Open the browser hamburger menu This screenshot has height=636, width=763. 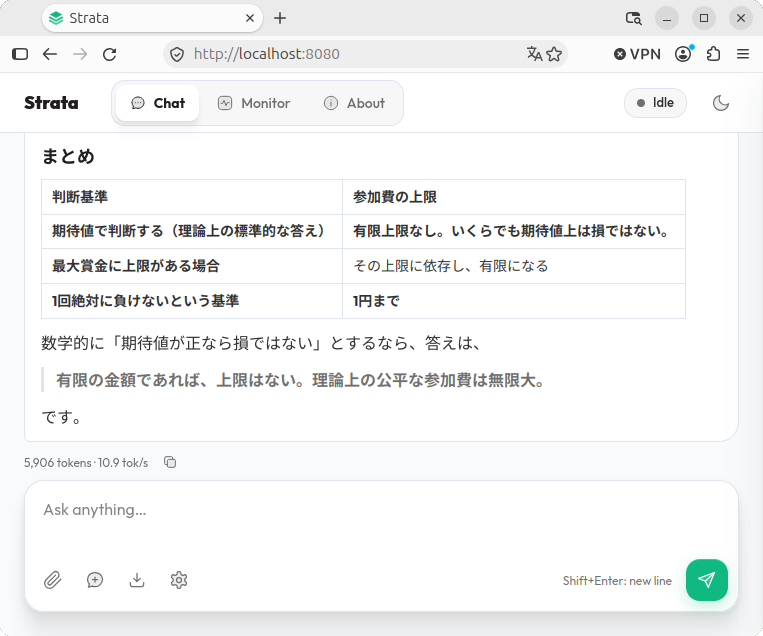[743, 54]
